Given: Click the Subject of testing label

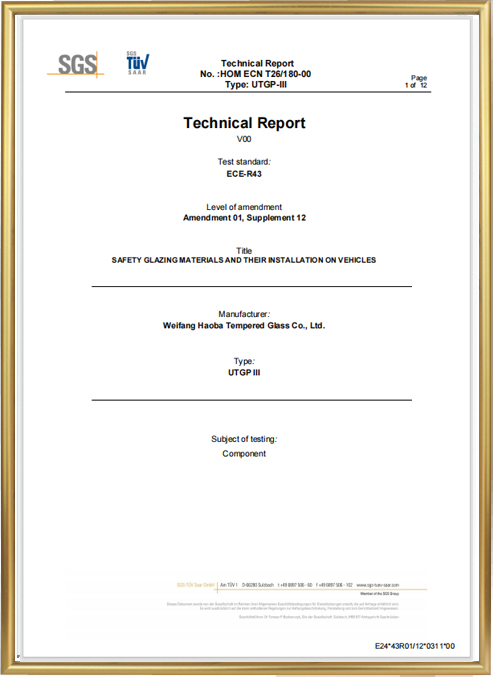Looking at the screenshot, I should tap(244, 439).
